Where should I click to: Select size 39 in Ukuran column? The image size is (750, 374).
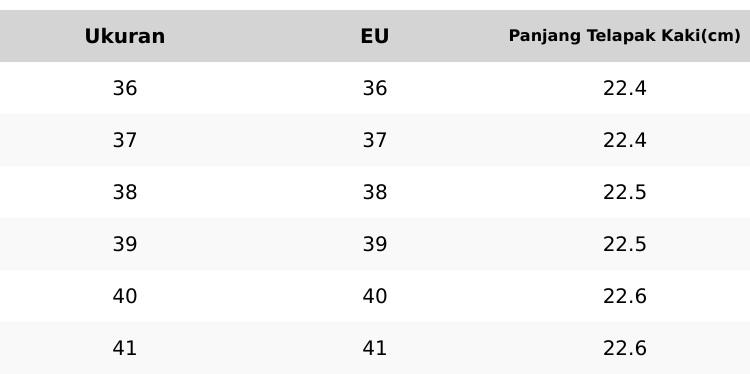click(125, 244)
